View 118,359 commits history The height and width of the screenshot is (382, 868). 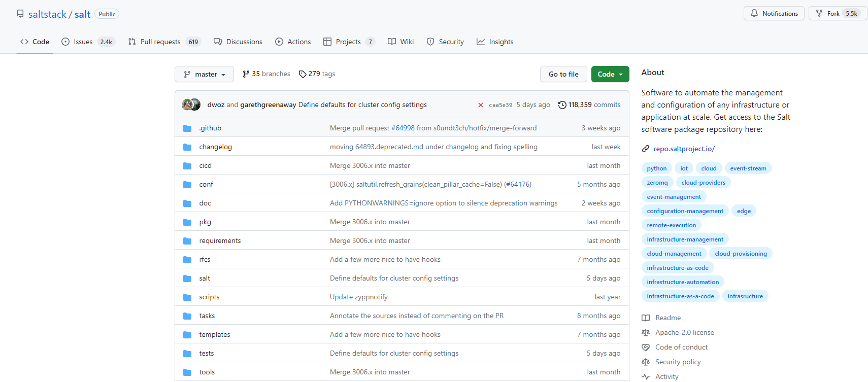pos(589,105)
